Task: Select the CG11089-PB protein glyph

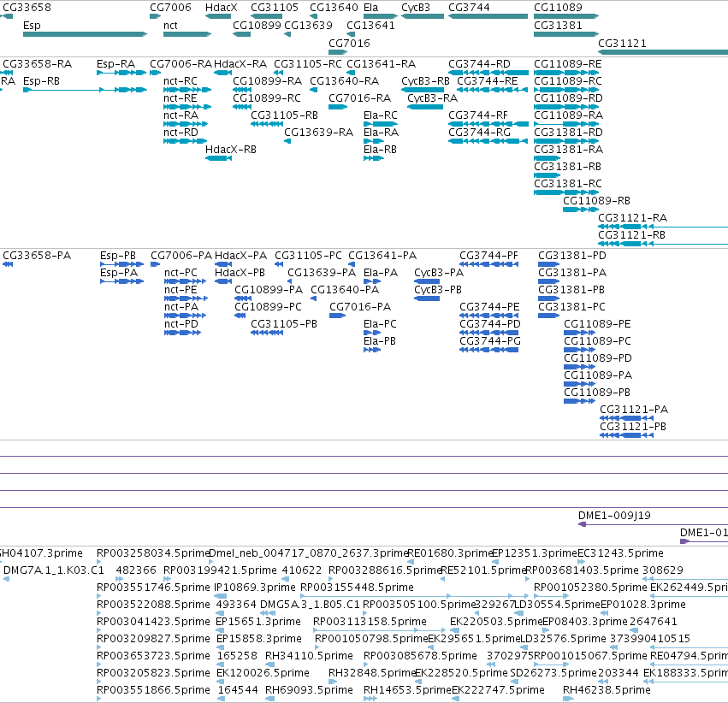Action: coord(579,401)
